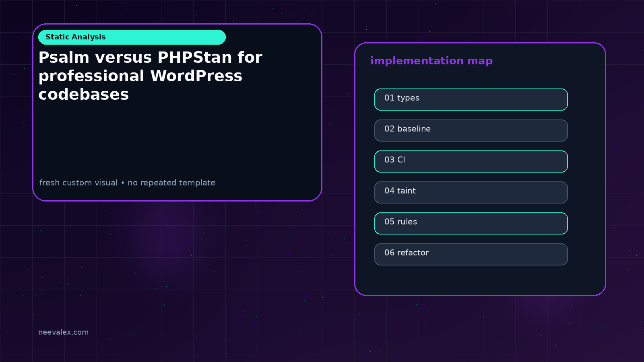
Task: Pick the 05 rules item
Action: click(471, 223)
